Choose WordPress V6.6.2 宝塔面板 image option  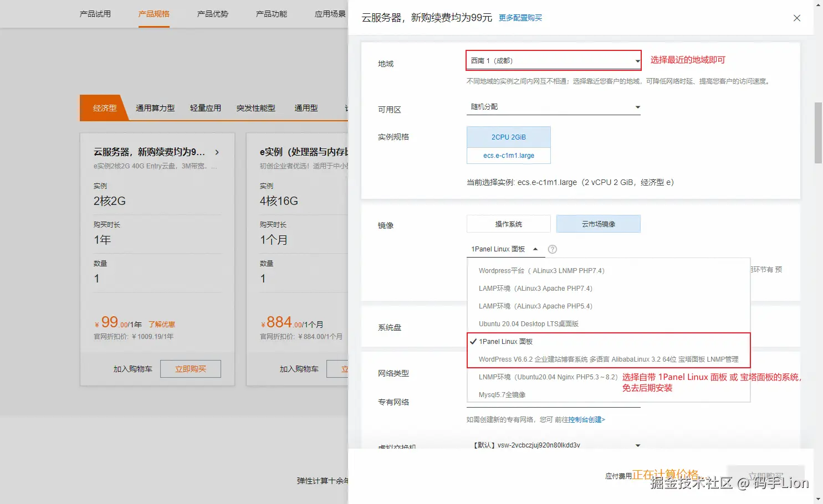tap(609, 359)
